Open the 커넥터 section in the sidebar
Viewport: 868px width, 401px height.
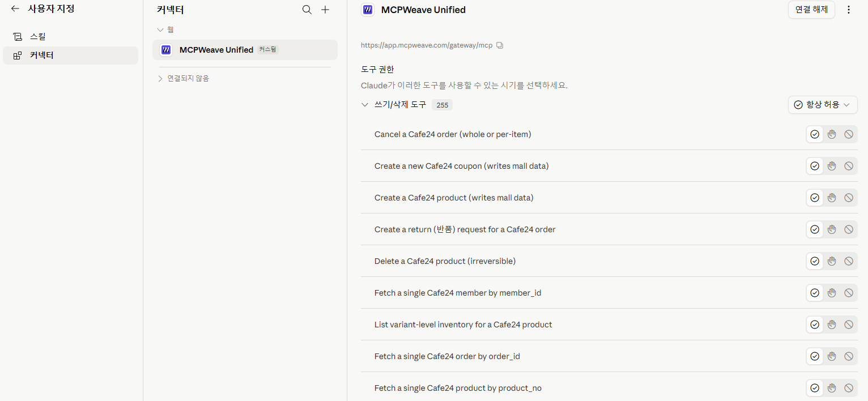70,56
